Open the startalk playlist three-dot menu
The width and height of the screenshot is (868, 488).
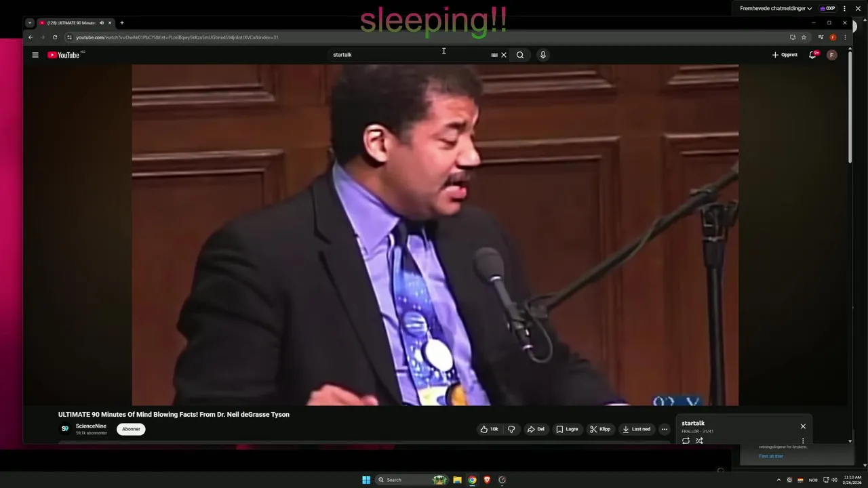coord(803,441)
